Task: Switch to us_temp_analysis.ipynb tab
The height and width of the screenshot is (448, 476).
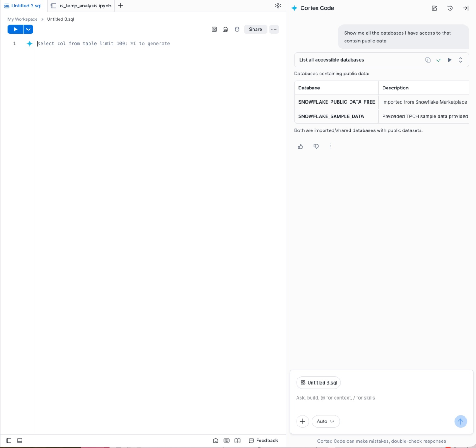Action: [81, 6]
